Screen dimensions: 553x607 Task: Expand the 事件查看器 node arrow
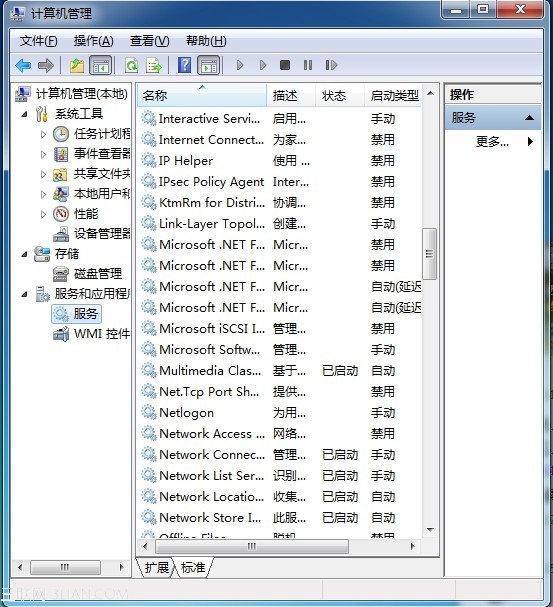(x=43, y=154)
